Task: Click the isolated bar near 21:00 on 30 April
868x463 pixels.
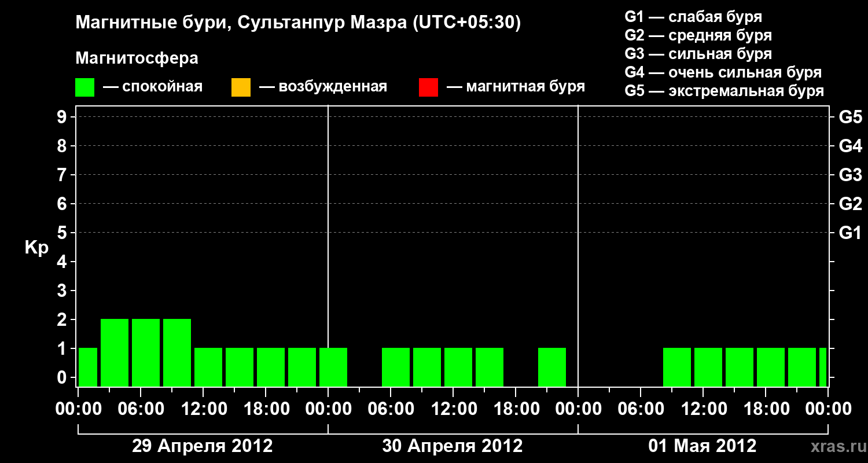Action: click(552, 367)
